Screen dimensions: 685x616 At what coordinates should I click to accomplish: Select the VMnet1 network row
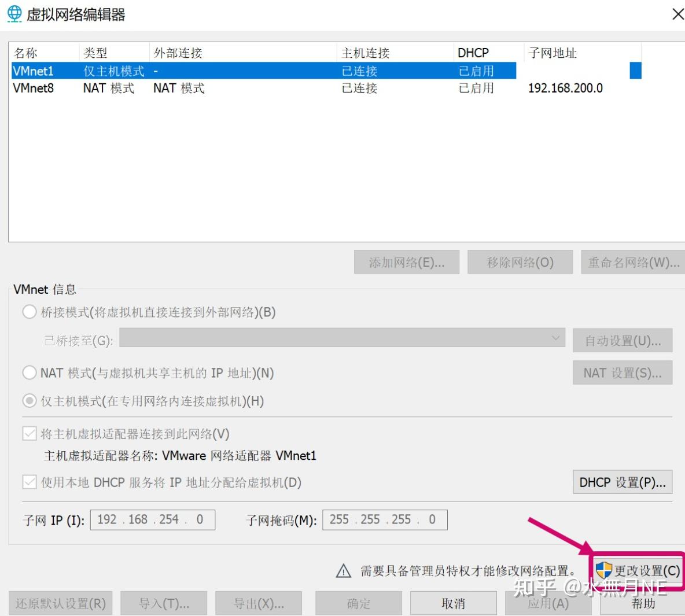coord(174,71)
